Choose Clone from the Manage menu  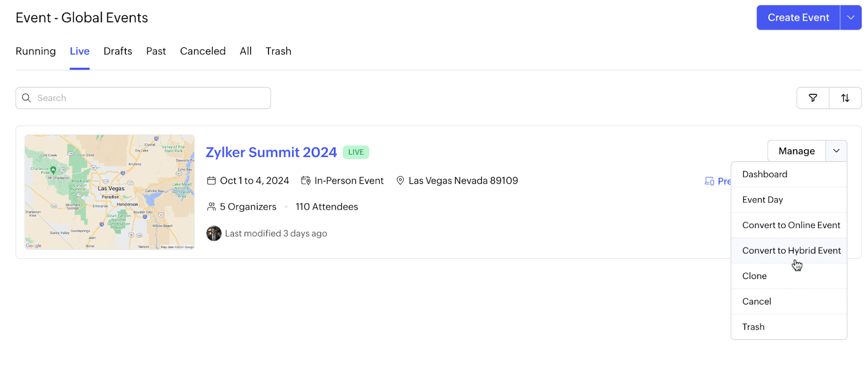click(x=754, y=275)
